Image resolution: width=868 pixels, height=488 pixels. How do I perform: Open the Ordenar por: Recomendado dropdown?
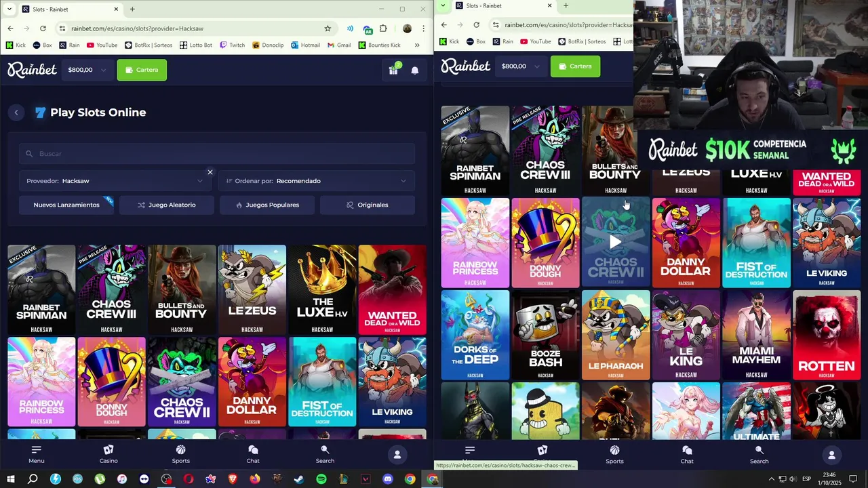pos(317,181)
